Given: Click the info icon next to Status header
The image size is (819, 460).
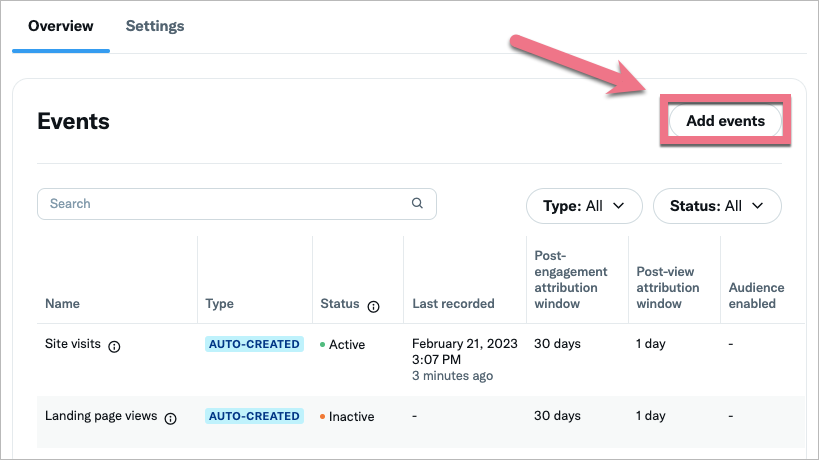Looking at the screenshot, I should tap(373, 306).
